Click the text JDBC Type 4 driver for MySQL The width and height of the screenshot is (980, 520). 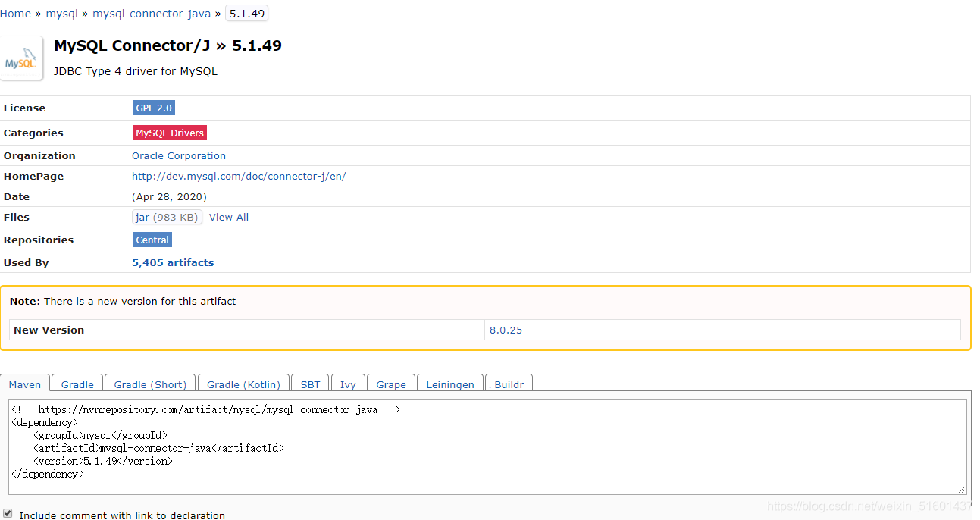[136, 71]
